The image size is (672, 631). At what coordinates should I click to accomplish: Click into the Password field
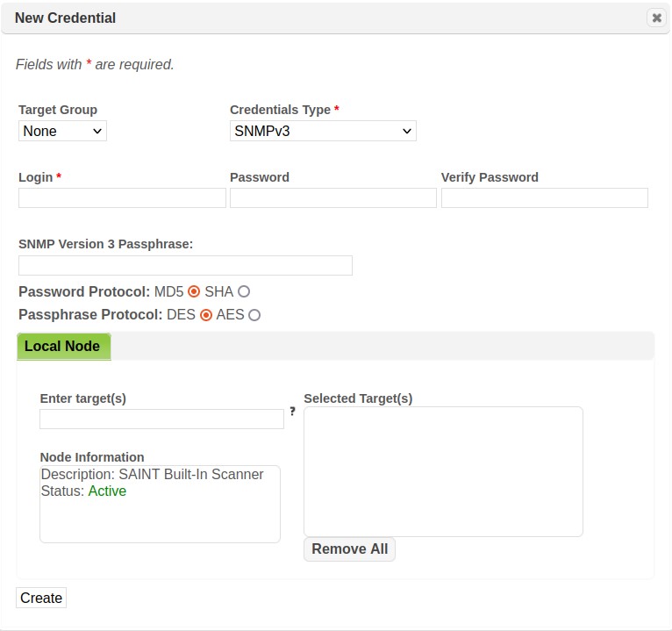(x=332, y=197)
